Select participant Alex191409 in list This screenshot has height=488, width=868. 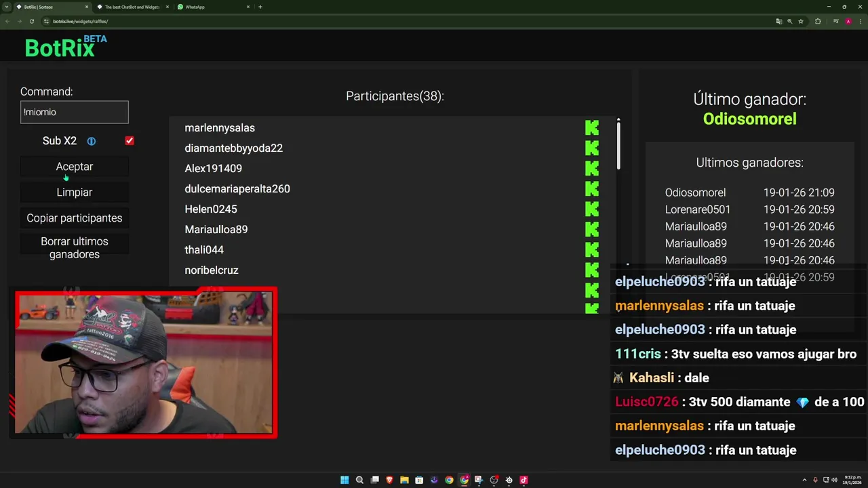pos(214,168)
